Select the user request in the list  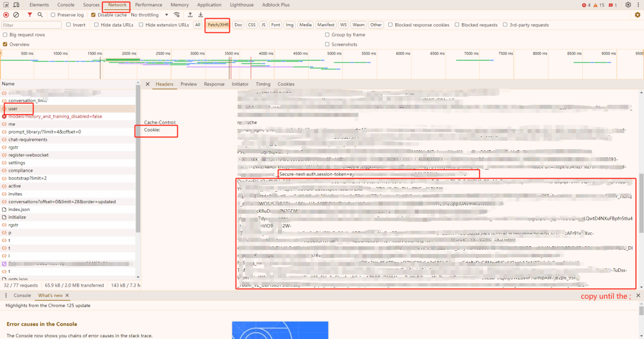[x=14, y=108]
